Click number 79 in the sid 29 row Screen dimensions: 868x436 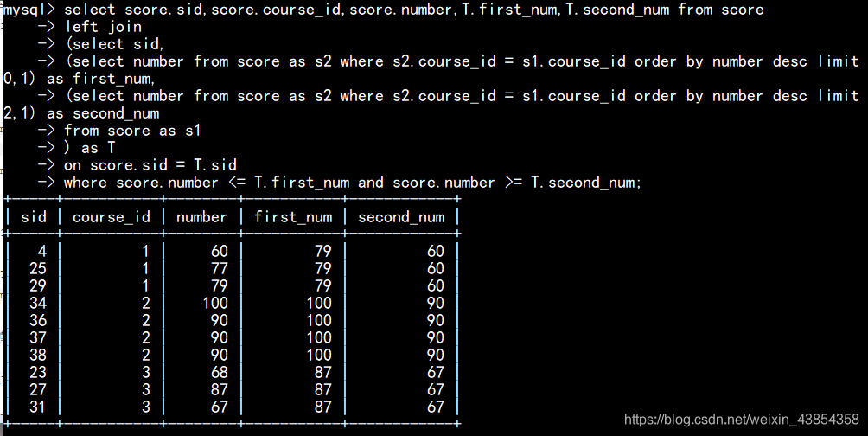pos(220,285)
